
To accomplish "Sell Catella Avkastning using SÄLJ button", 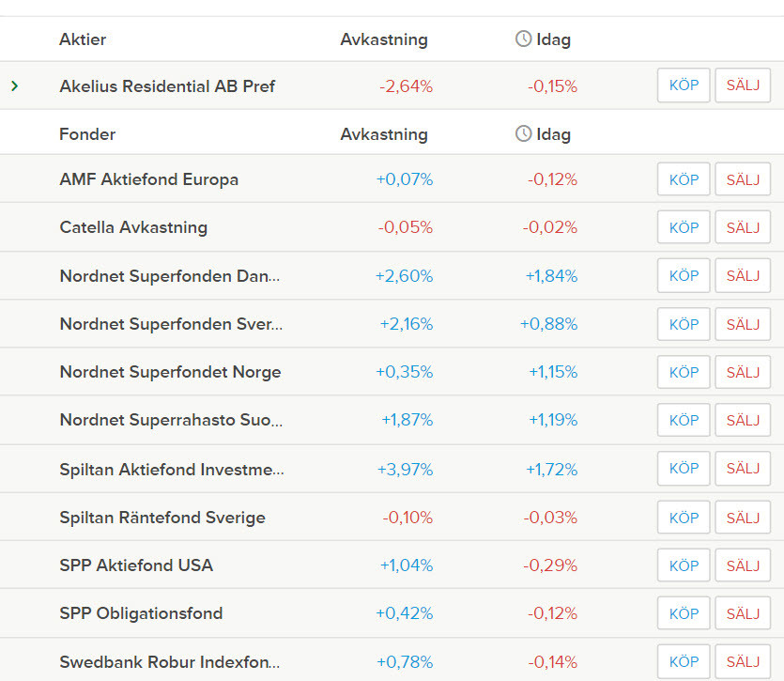I will pyautogui.click(x=743, y=227).
